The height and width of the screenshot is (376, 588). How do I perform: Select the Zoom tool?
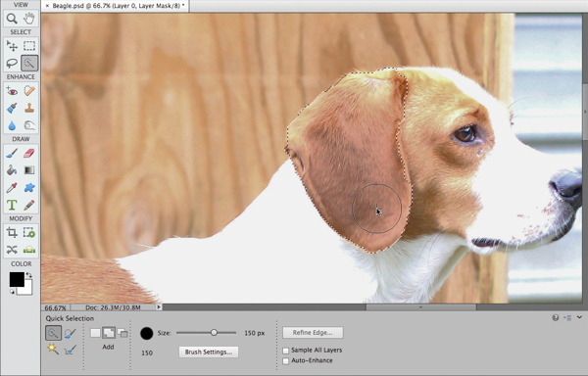pos(12,19)
